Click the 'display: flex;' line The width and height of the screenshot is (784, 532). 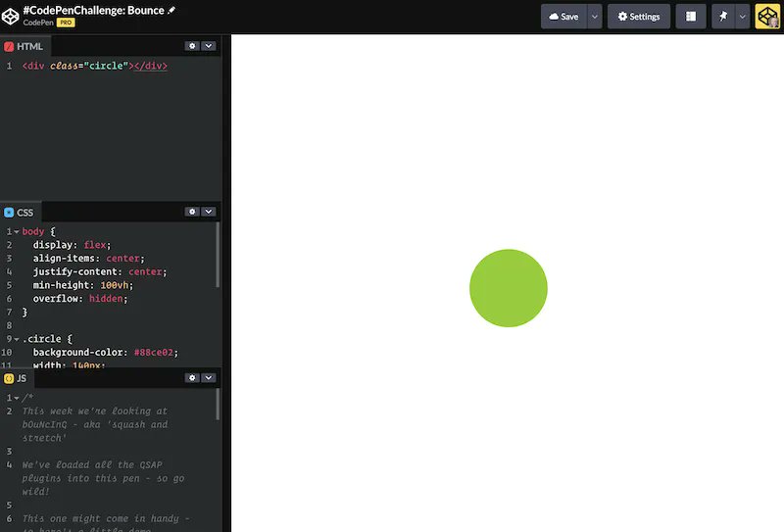click(72, 245)
